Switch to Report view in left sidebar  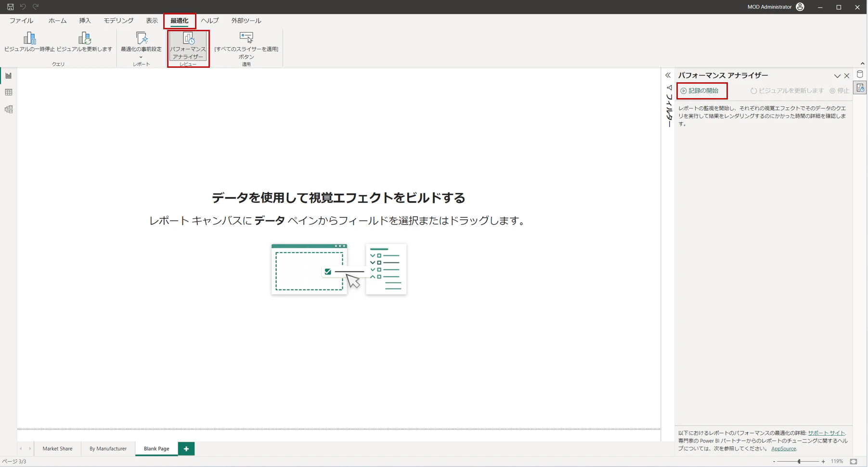coord(9,76)
